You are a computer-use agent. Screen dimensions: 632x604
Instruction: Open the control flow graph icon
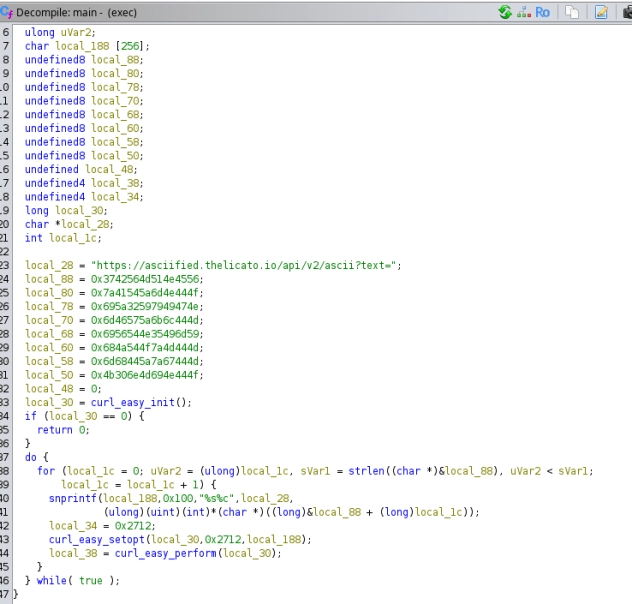pos(525,12)
